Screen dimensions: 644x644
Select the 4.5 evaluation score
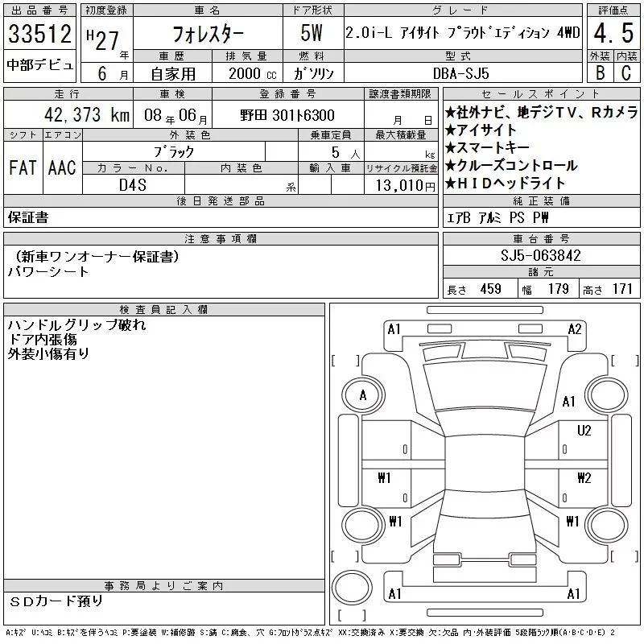coord(612,35)
